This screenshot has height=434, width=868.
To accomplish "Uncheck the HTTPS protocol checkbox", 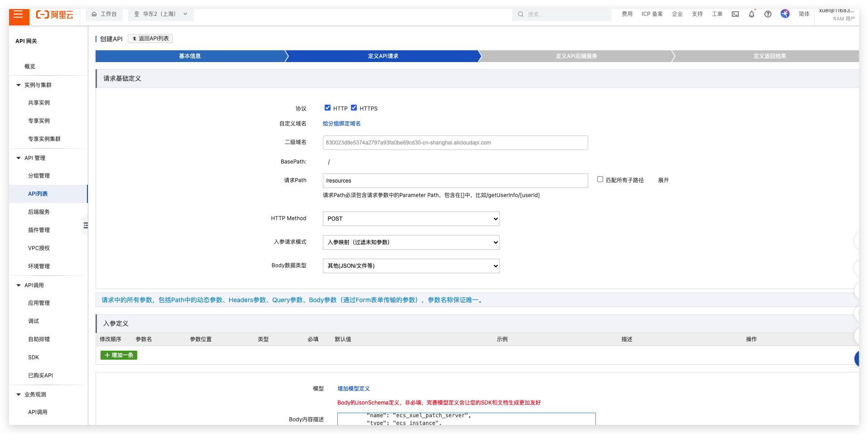I will (354, 108).
